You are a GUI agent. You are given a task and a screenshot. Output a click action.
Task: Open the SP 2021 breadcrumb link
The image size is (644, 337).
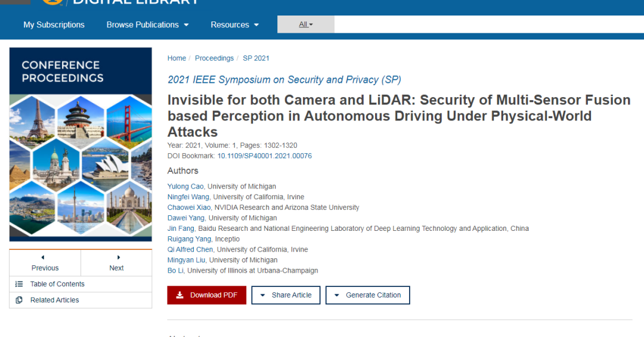(256, 58)
